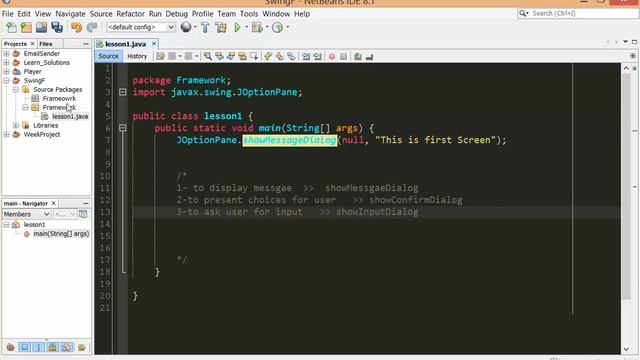Click the Undo arrow icon
This screenshot has width=640, height=360.
tap(76, 27)
